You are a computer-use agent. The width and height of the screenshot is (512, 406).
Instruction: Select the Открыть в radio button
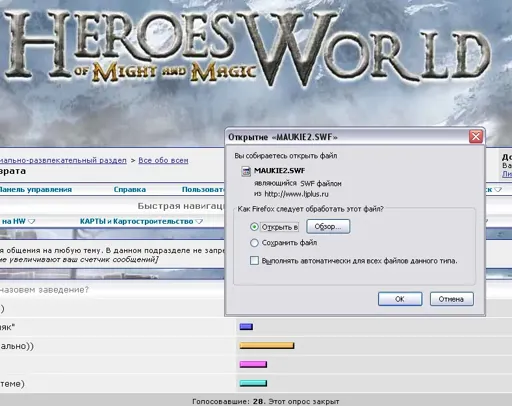(254, 227)
